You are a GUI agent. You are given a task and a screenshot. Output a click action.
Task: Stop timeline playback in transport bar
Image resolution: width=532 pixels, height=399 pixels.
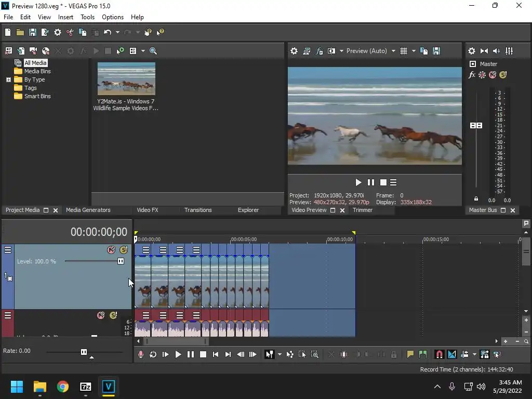tap(203, 354)
